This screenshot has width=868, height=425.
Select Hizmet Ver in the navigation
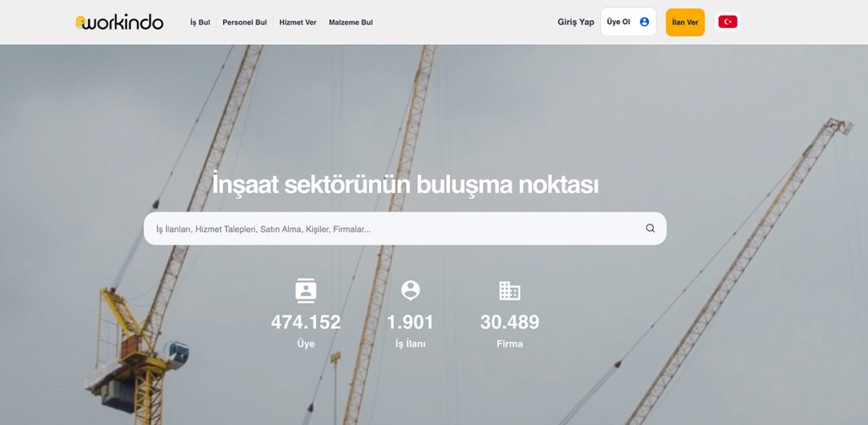pos(298,23)
